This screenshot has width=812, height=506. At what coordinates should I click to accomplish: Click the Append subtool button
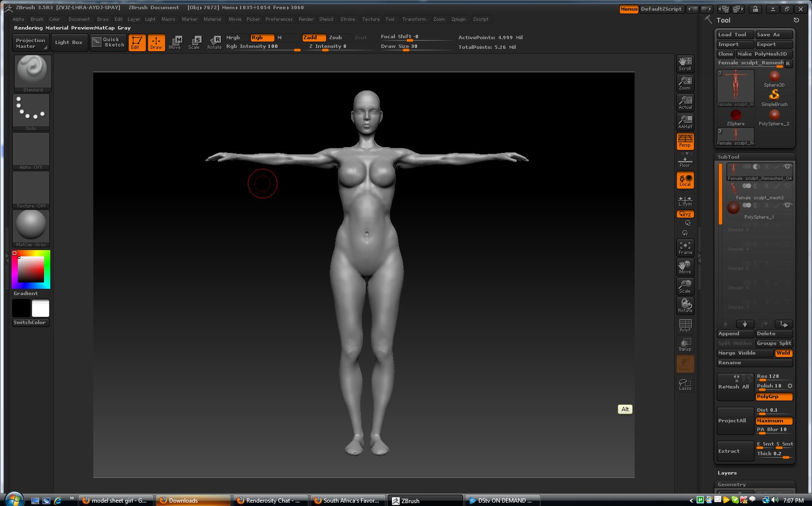[x=735, y=334]
